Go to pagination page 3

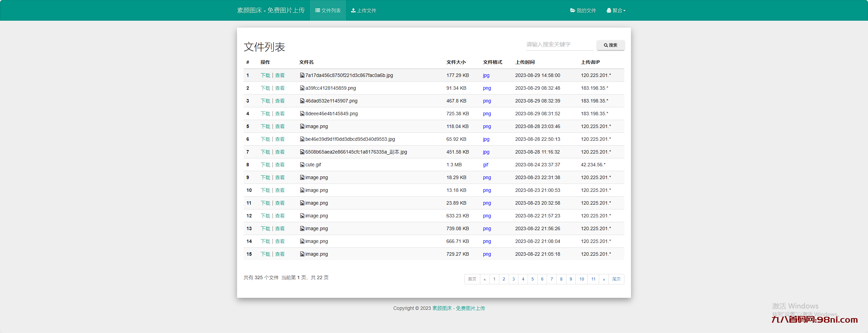coord(513,279)
